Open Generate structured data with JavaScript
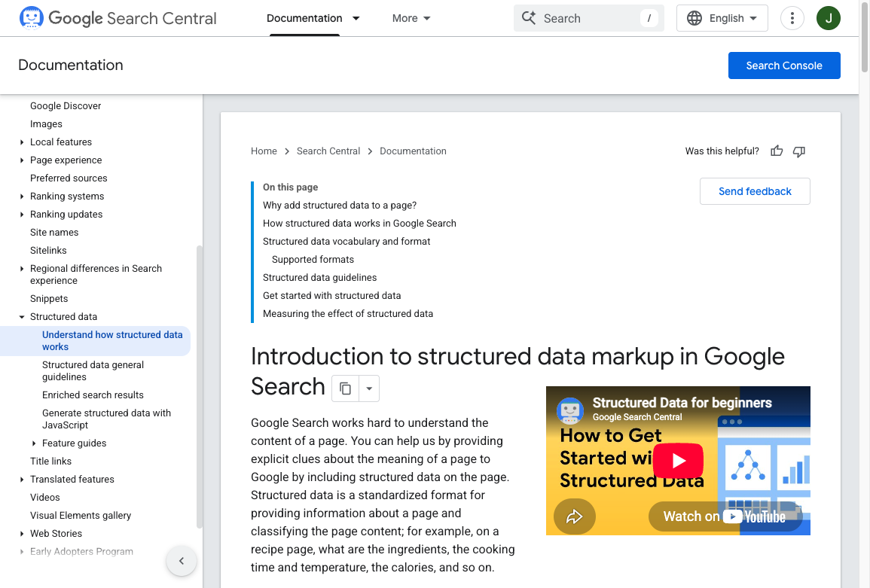The width and height of the screenshot is (870, 588). 106,419
